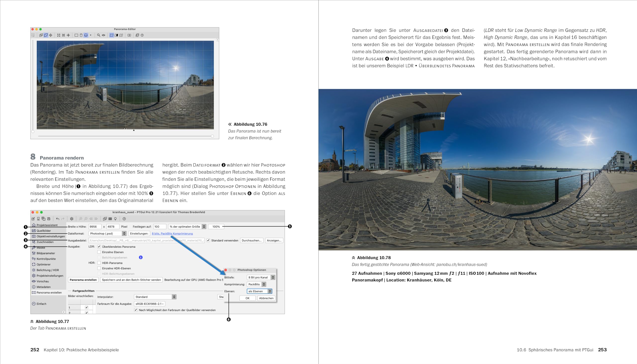This screenshot has height=364, width=637.
Task: Click the help icon in PTGui toolbar
Action: (124, 219)
